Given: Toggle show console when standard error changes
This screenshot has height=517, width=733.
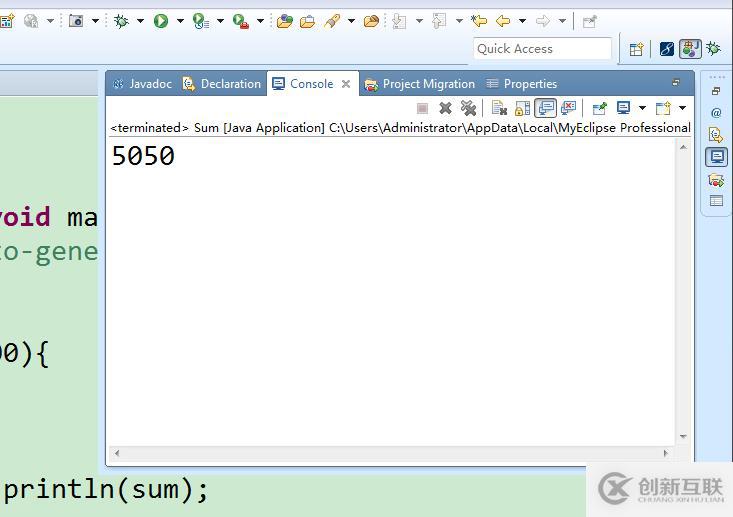Looking at the screenshot, I should pyautogui.click(x=568, y=108).
